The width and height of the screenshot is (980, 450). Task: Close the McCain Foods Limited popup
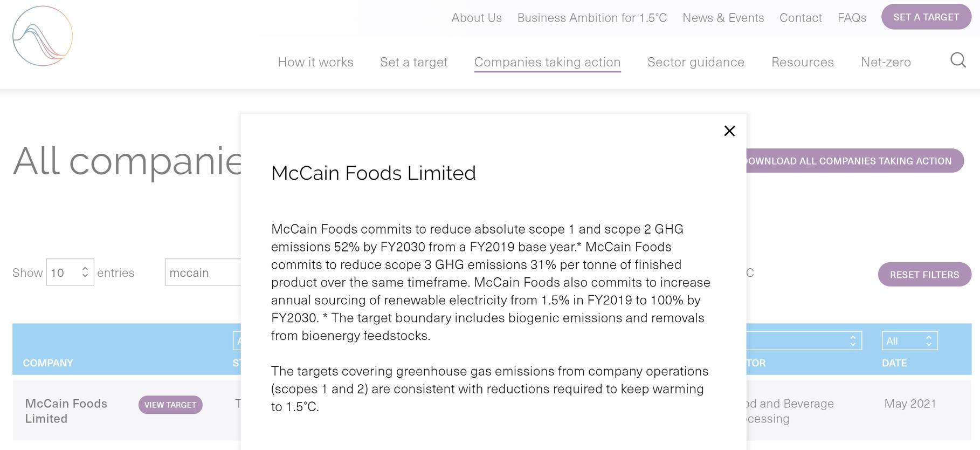(729, 131)
